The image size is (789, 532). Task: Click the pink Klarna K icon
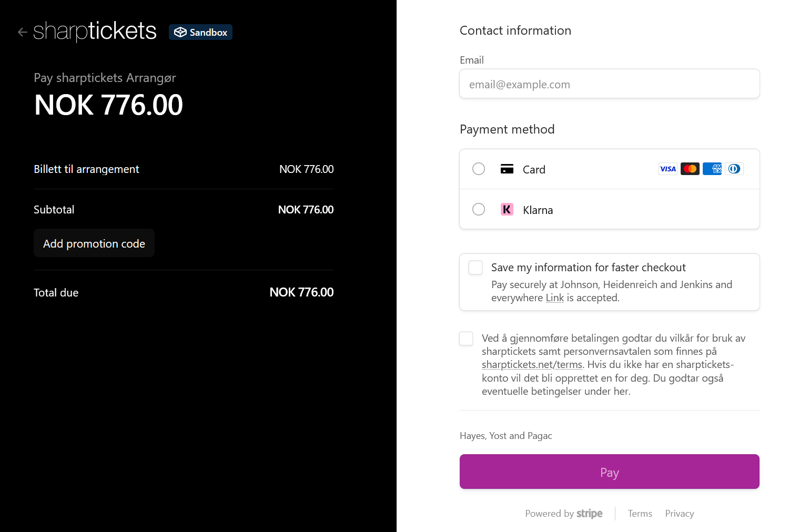507,209
